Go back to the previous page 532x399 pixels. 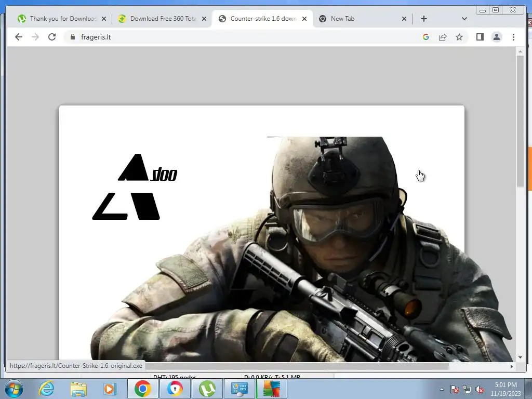pos(19,37)
